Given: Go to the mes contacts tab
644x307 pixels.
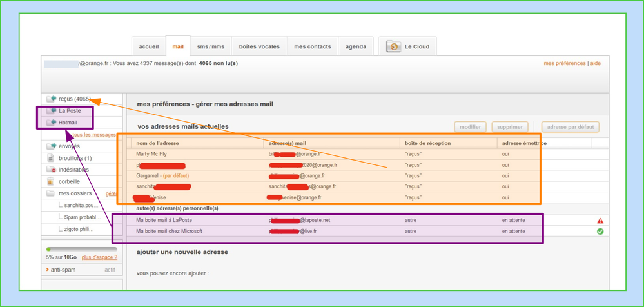Looking at the screenshot, I should click(312, 46).
